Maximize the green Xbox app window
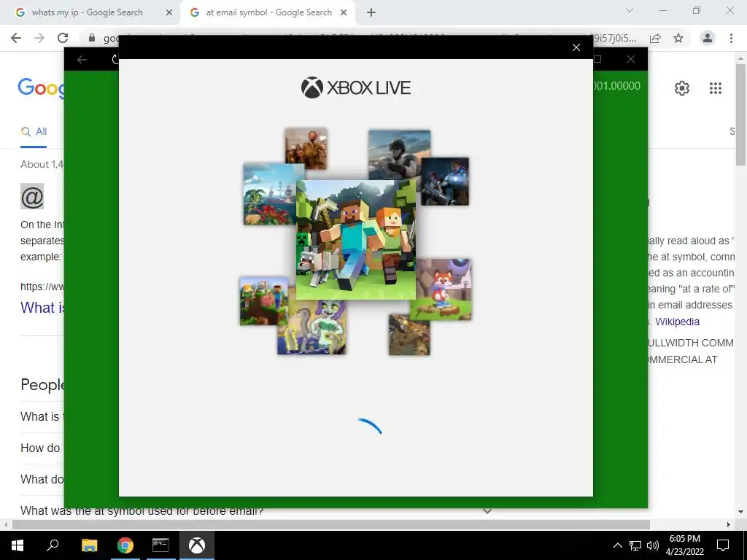The height and width of the screenshot is (560, 747). pos(597,59)
